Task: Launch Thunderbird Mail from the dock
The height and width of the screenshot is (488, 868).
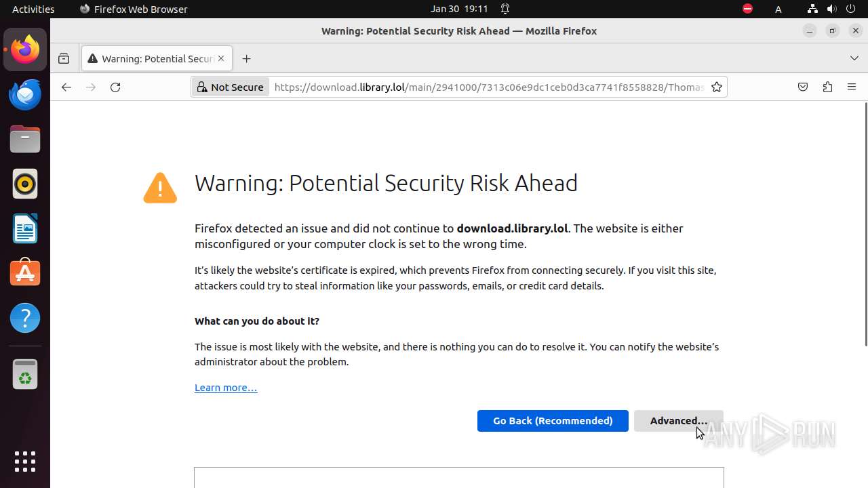Action: tap(25, 95)
